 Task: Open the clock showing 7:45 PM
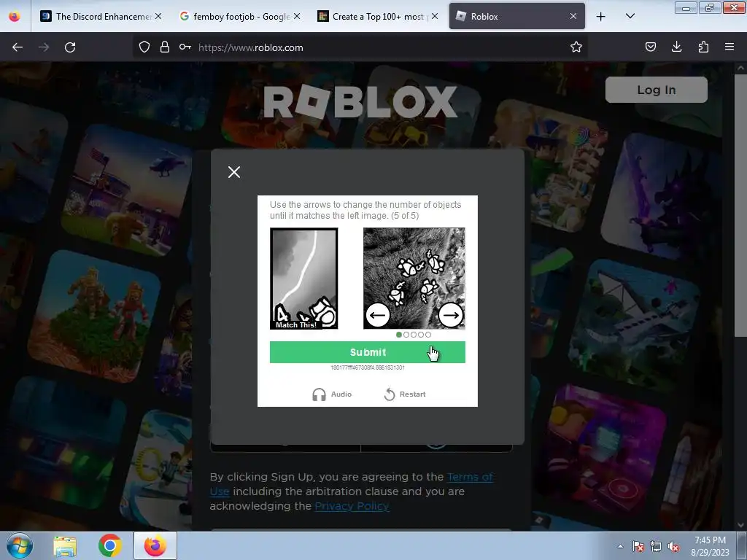(710, 545)
